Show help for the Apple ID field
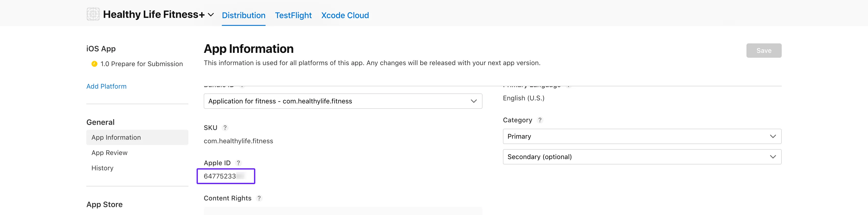This screenshot has height=215, width=868. [x=238, y=163]
